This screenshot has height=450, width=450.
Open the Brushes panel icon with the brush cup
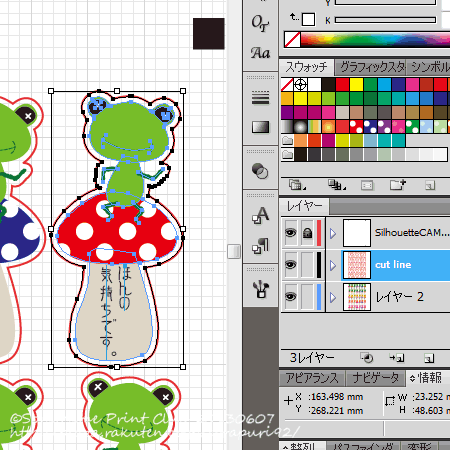[260, 289]
